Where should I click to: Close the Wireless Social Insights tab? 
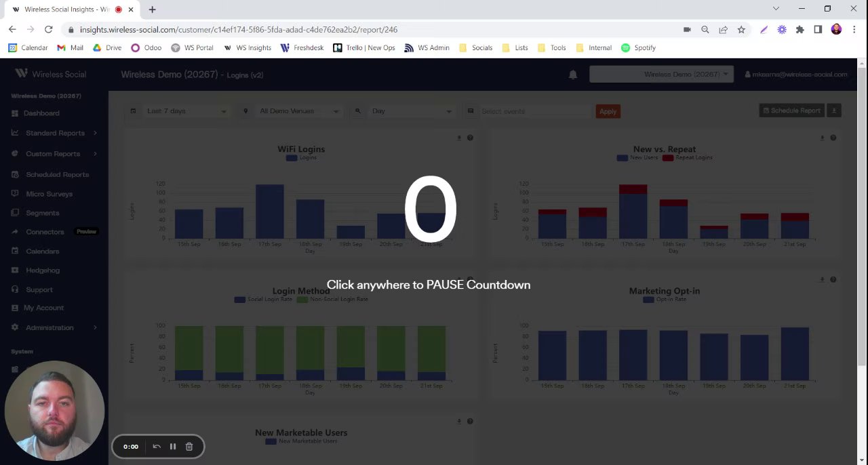(131, 9)
